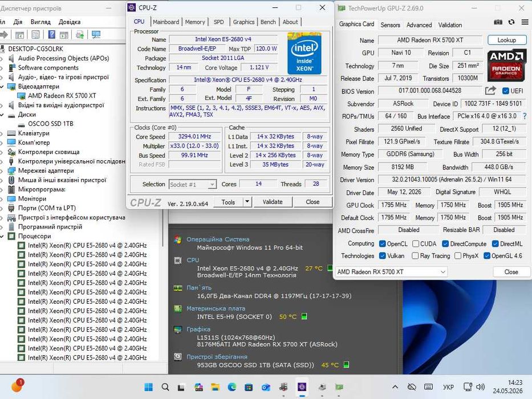Viewport: 532px width, 399px height.
Task: Click the Lookup button in GPU-Z
Action: (506, 40)
